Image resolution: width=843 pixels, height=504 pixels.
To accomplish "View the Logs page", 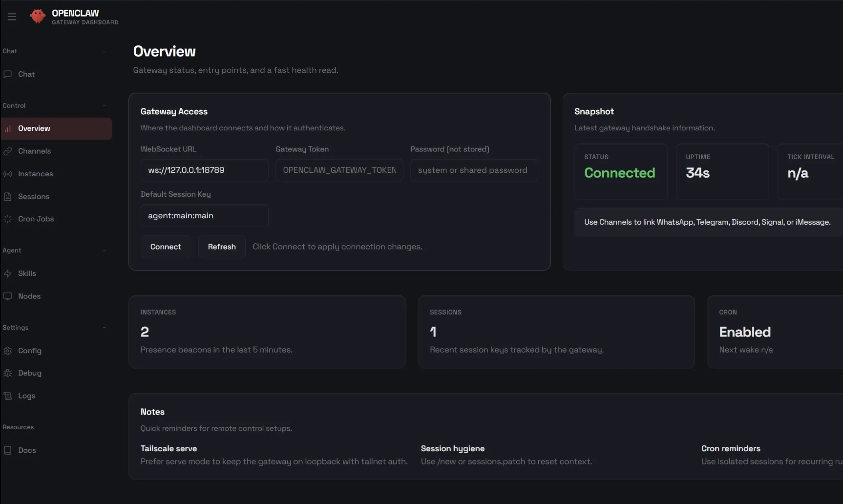I will tap(56, 396).
